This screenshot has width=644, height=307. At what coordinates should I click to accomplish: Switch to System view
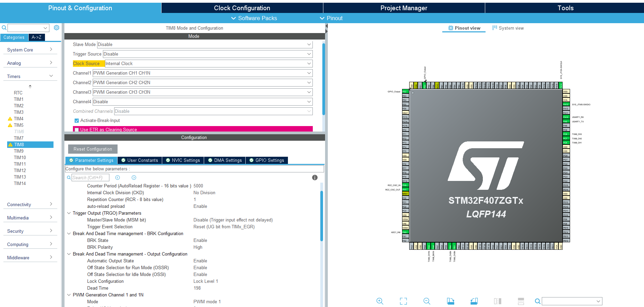pos(508,28)
